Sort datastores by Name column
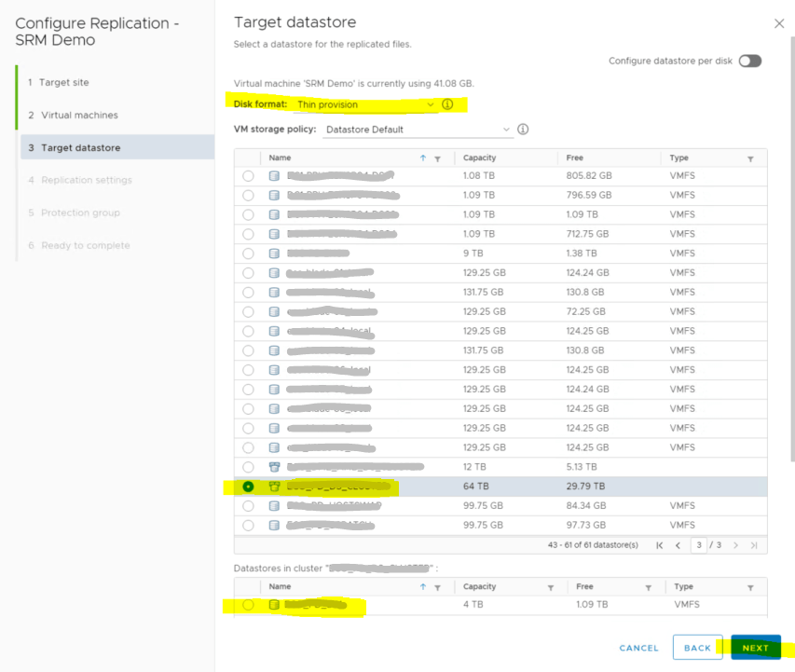The height and width of the screenshot is (672, 795). coord(280,158)
